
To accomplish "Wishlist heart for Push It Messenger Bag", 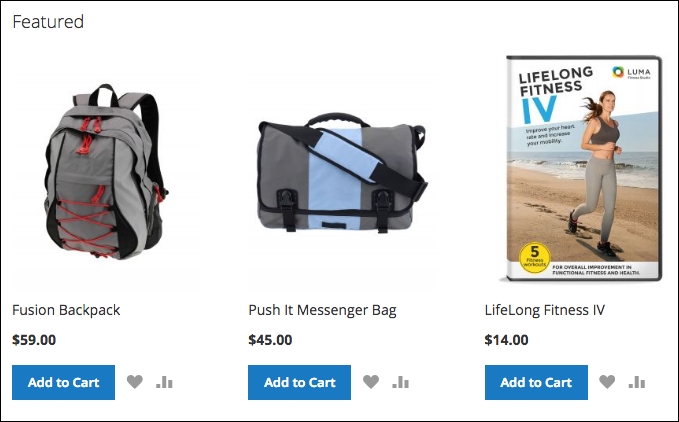I will [371, 382].
